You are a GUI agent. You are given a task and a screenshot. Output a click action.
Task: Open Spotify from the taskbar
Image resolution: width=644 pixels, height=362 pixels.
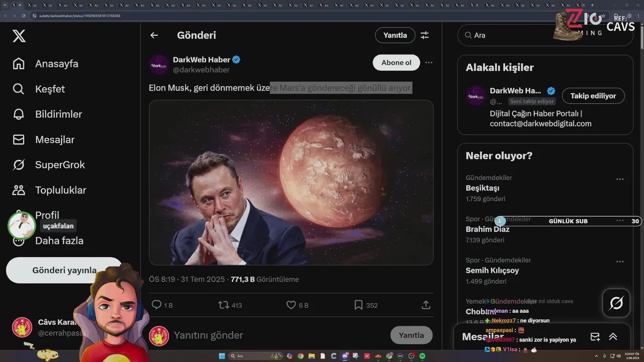pyautogui.click(x=422, y=356)
